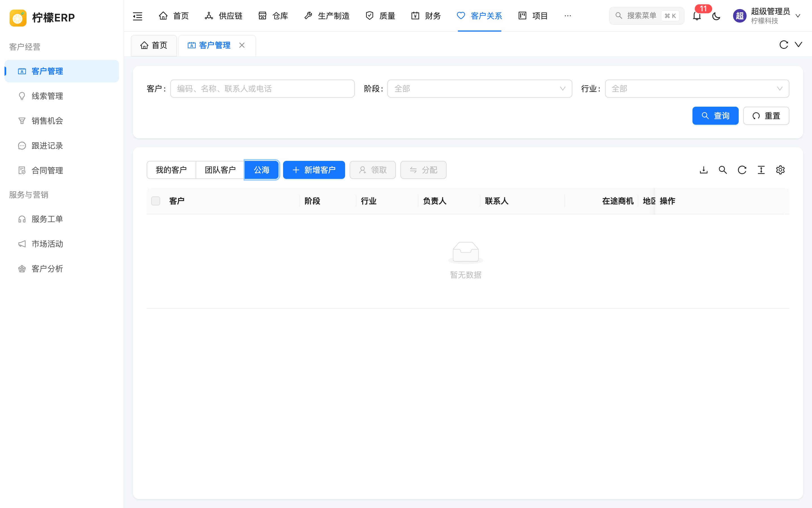Open 合同管理 in sidebar
812x508 pixels.
(62, 171)
